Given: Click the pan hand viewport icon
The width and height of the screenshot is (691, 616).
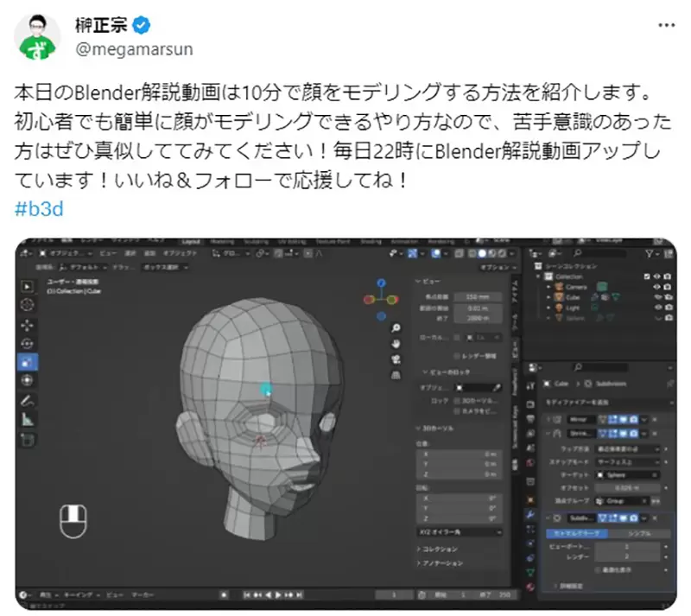Looking at the screenshot, I should point(396,344).
